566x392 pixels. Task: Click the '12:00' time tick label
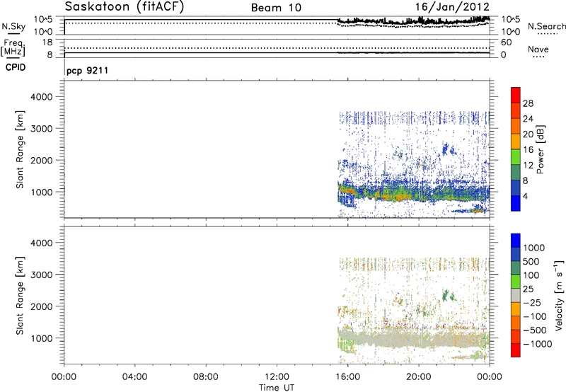point(277,377)
